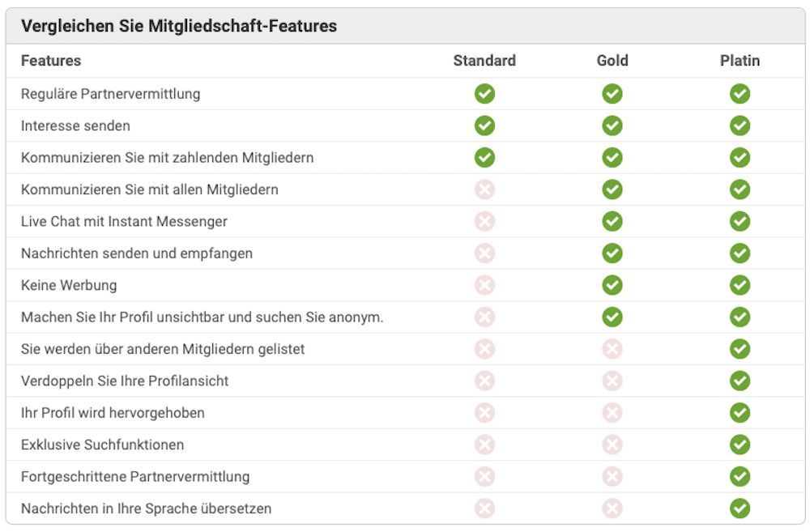Click Platin checkmark for Keine Werbung
The image size is (810, 532).
click(x=740, y=285)
